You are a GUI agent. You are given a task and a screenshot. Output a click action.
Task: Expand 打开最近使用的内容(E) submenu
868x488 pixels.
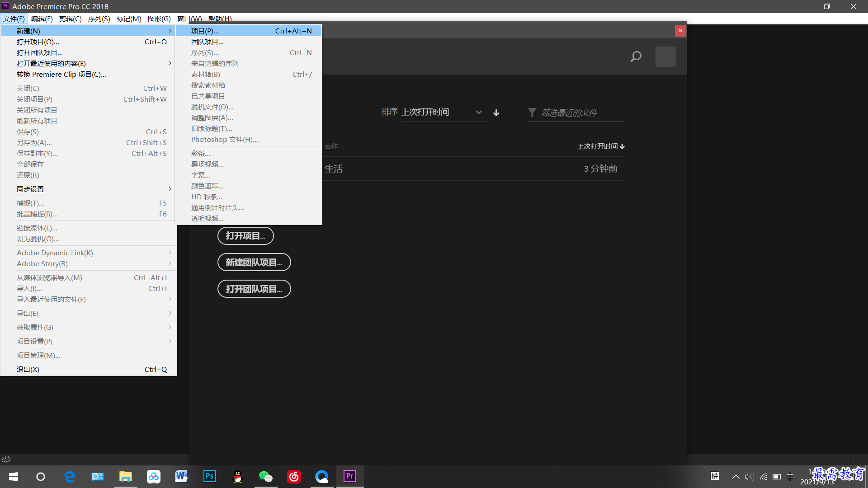[x=89, y=63]
